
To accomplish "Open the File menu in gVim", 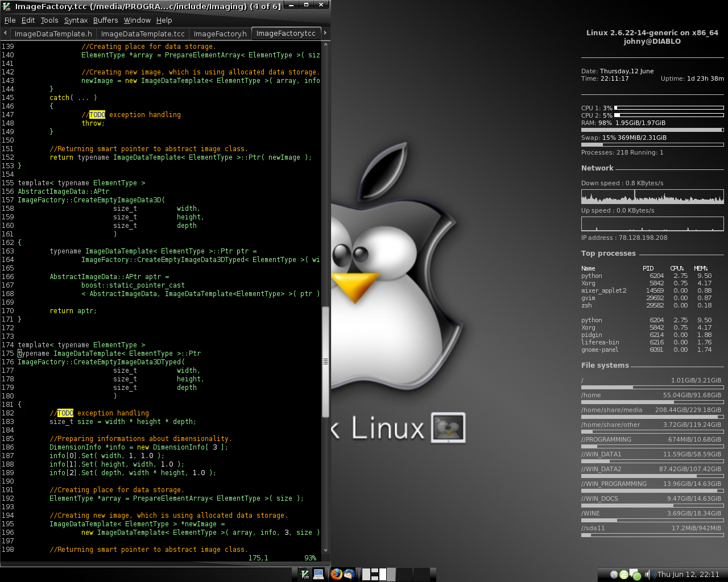I will [x=10, y=20].
